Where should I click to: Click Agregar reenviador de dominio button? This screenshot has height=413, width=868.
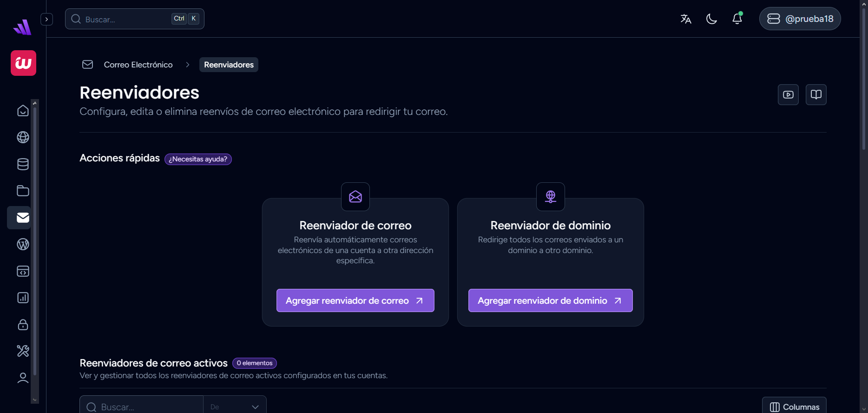[550, 300]
